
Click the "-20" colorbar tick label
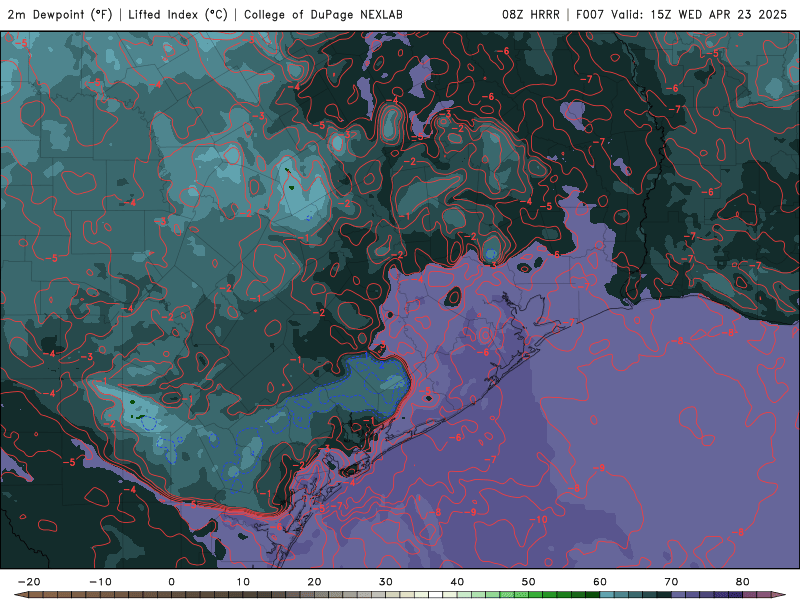tap(29, 582)
